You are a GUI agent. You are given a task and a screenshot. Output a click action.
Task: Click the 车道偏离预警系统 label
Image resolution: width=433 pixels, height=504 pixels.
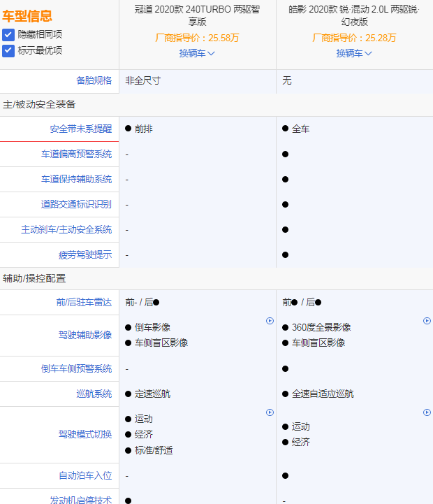click(76, 154)
